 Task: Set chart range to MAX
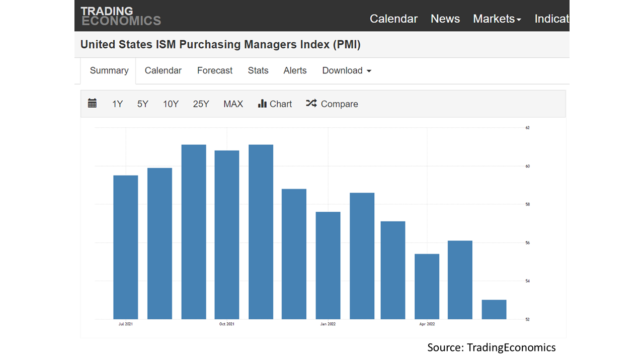(233, 104)
